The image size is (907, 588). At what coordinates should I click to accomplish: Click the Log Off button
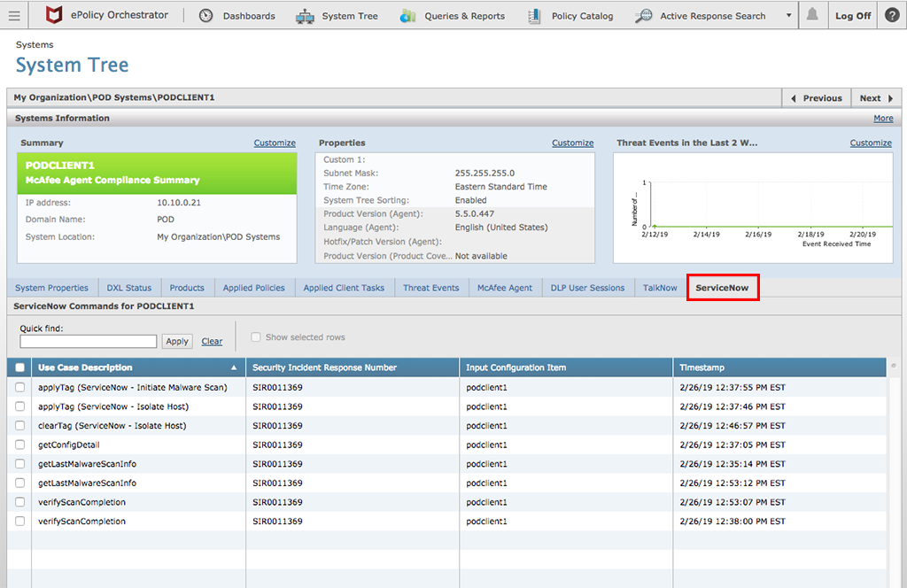click(x=853, y=16)
